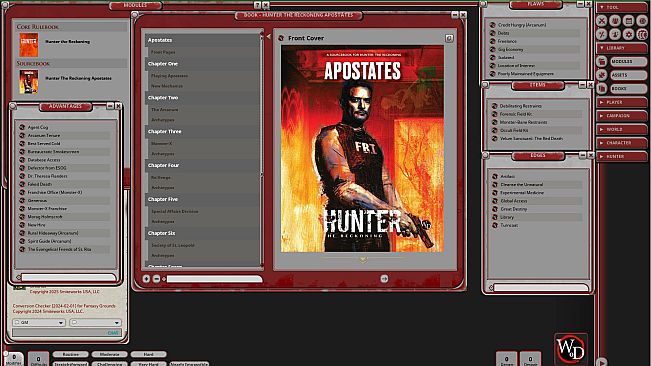The image size is (651, 366).
Task: Click the link icon beside Front Cover title
Action: click(x=281, y=38)
